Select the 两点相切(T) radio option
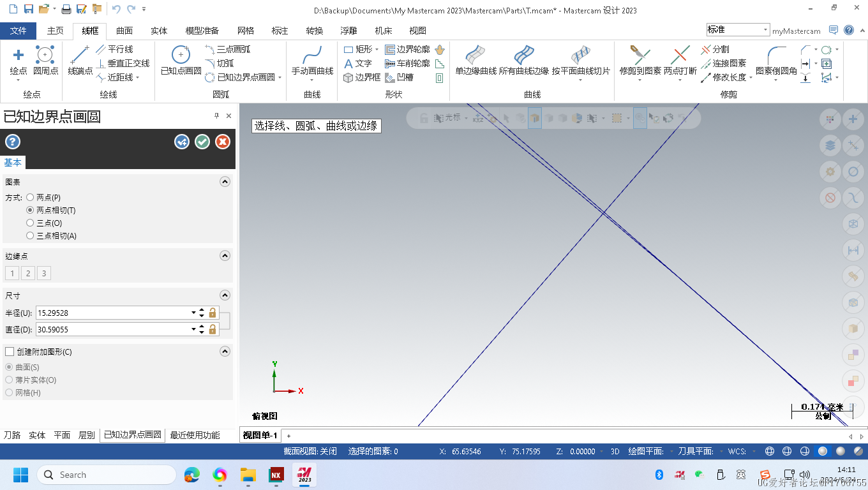The width and height of the screenshot is (868, 490). coord(30,211)
